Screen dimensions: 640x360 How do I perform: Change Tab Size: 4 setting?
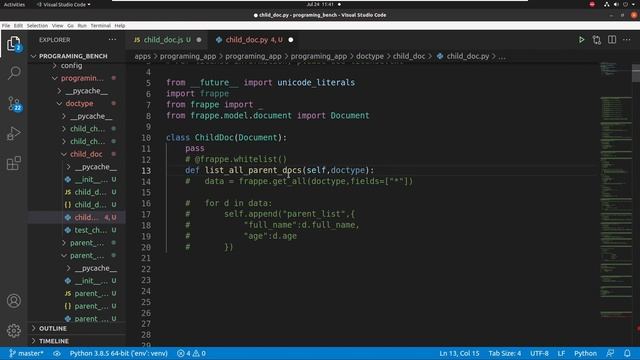[x=504, y=353]
